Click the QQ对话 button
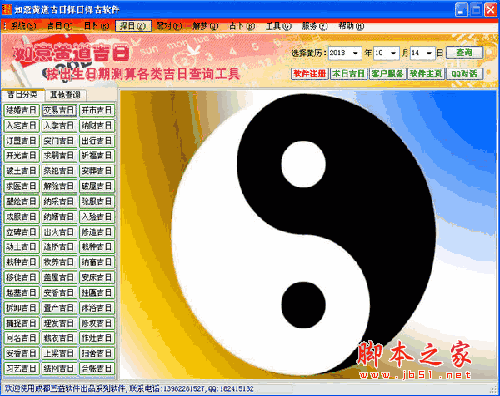Image resolution: width=500 pixels, height=396 pixels. coord(465,74)
